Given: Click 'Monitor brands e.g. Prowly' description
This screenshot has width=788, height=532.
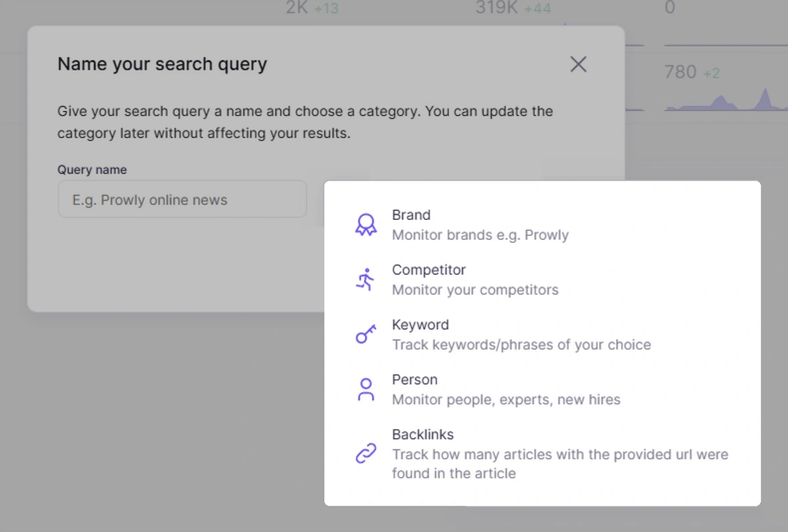Looking at the screenshot, I should click(x=480, y=235).
